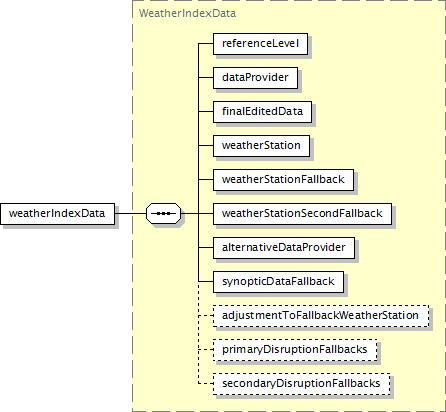Select optional primaryDisruptionFallbacks element
Viewport: 446px width, 412px height.
tap(295, 350)
